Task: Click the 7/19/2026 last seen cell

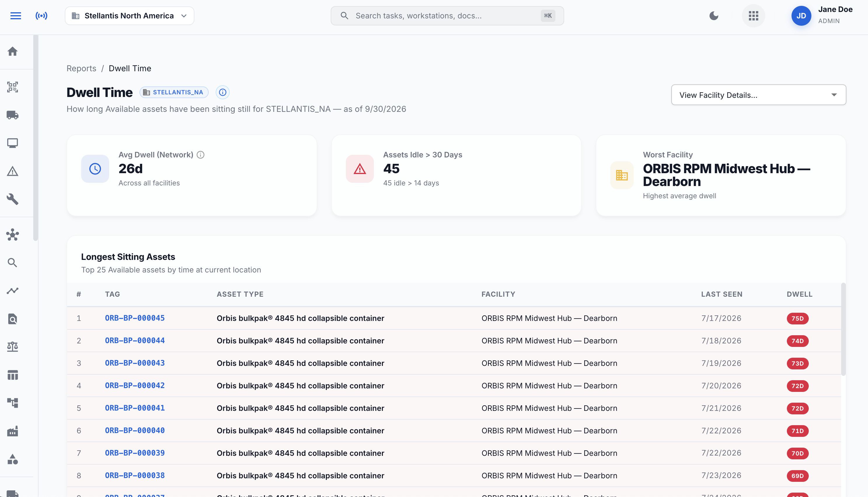Action: tap(721, 363)
